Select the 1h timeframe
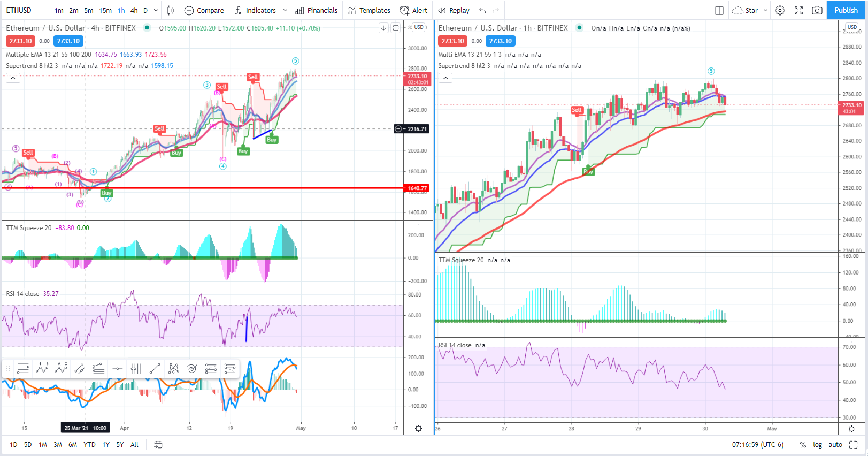868x456 pixels. point(121,10)
